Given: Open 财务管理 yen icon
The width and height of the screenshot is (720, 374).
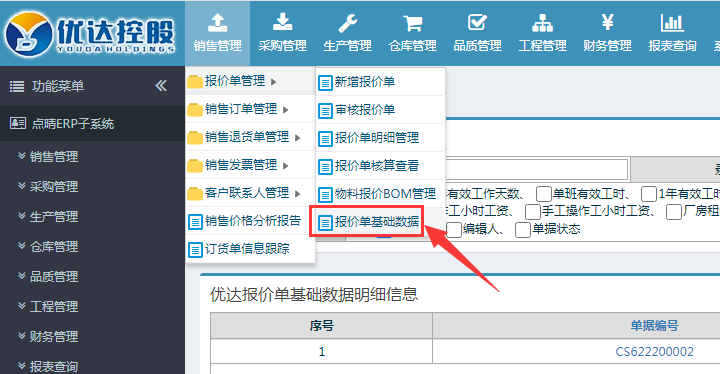Looking at the screenshot, I should pos(608,22).
